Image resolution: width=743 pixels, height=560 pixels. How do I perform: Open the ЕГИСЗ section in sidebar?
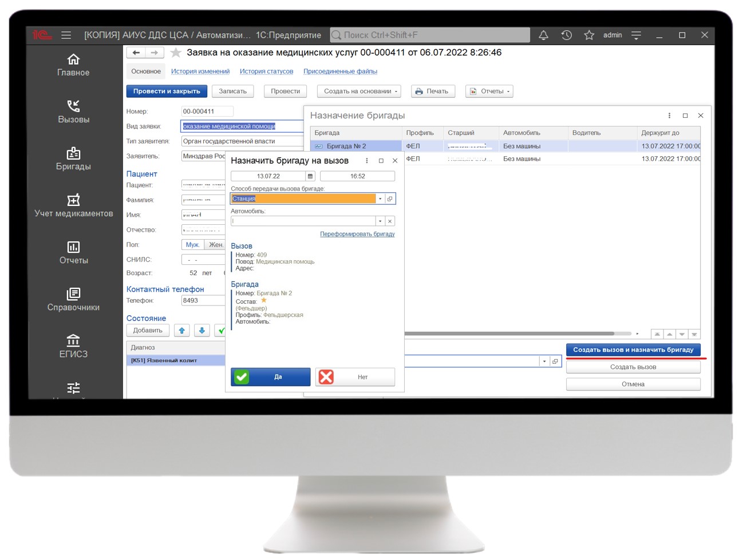pos(73,346)
